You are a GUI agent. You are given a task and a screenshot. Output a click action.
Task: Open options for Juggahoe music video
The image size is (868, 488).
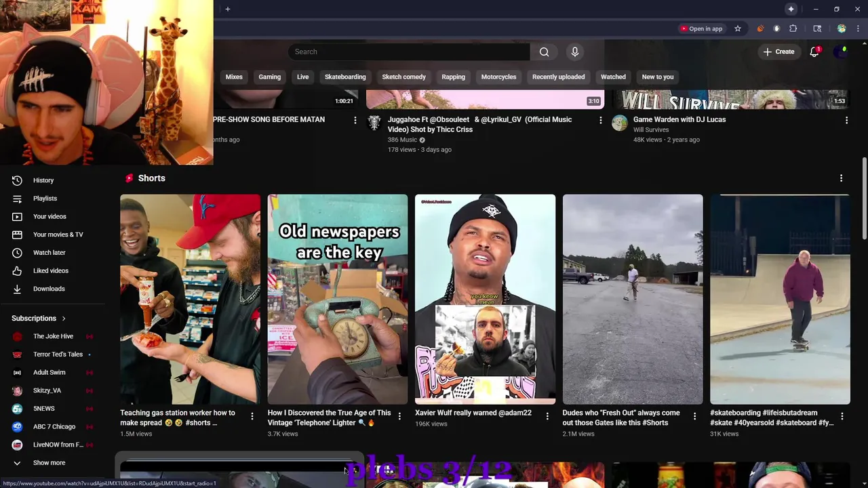point(600,120)
